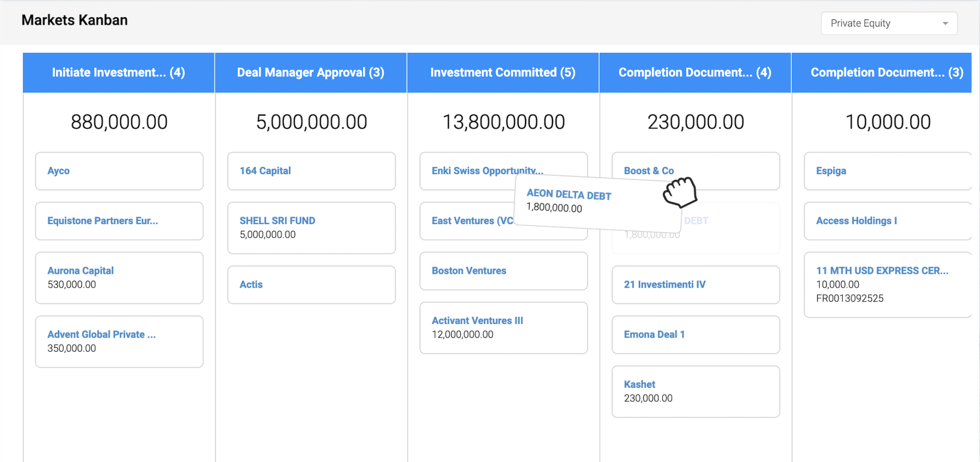Click the 230,000.00 column total

[x=696, y=122]
